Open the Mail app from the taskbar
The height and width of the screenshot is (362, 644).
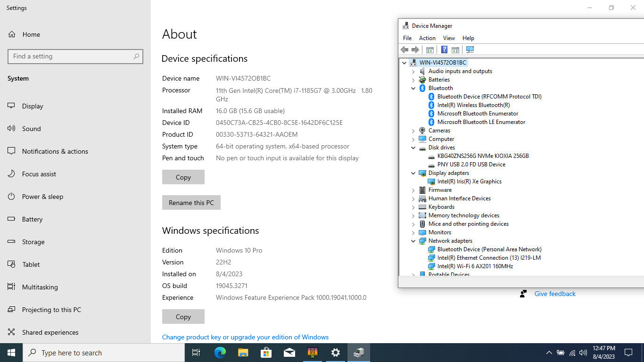tap(289, 353)
